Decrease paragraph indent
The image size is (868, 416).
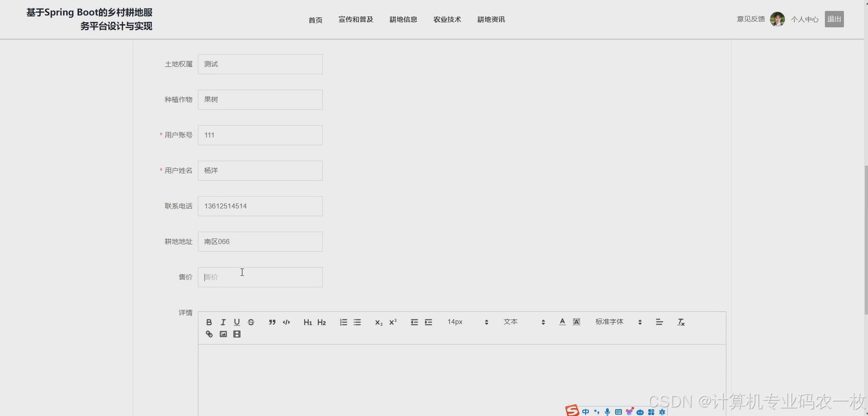(414, 322)
